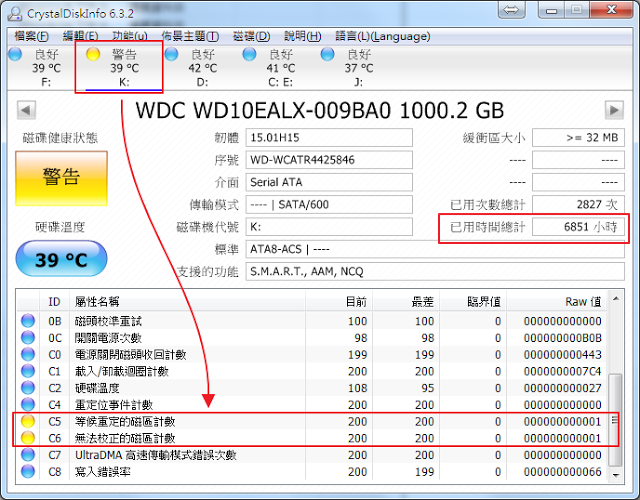Select the 寫入錯誤率 attribute row
640x500 pixels.
coord(312,472)
